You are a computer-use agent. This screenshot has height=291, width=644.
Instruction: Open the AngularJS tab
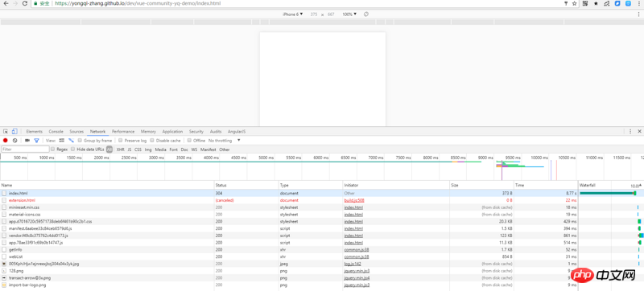(237, 132)
